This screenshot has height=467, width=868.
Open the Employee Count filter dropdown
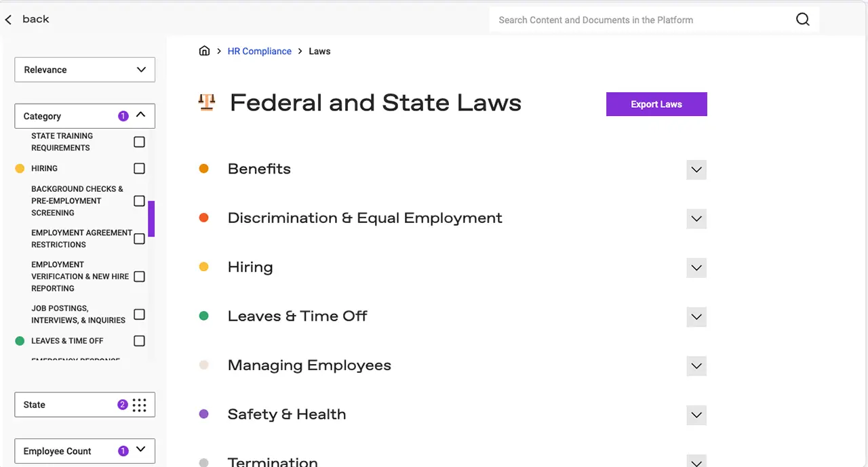click(85, 451)
